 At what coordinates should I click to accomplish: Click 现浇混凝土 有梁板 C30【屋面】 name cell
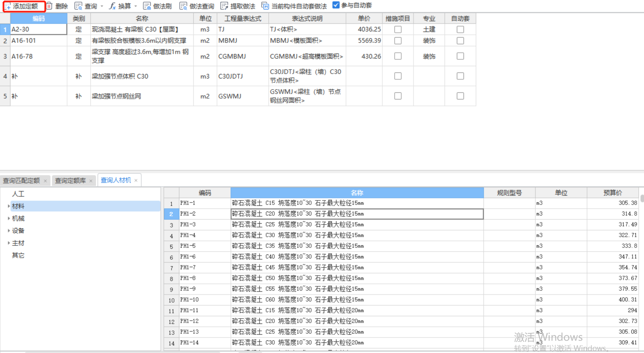(142, 29)
